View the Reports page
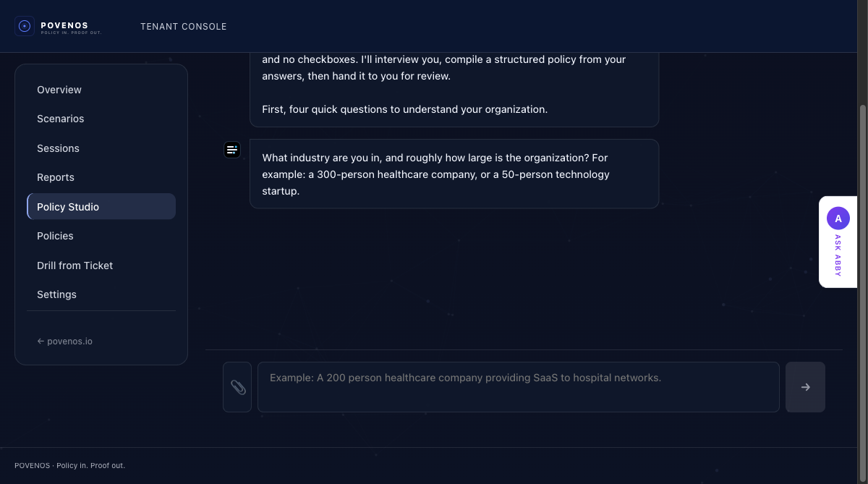The image size is (868, 484). point(56,177)
